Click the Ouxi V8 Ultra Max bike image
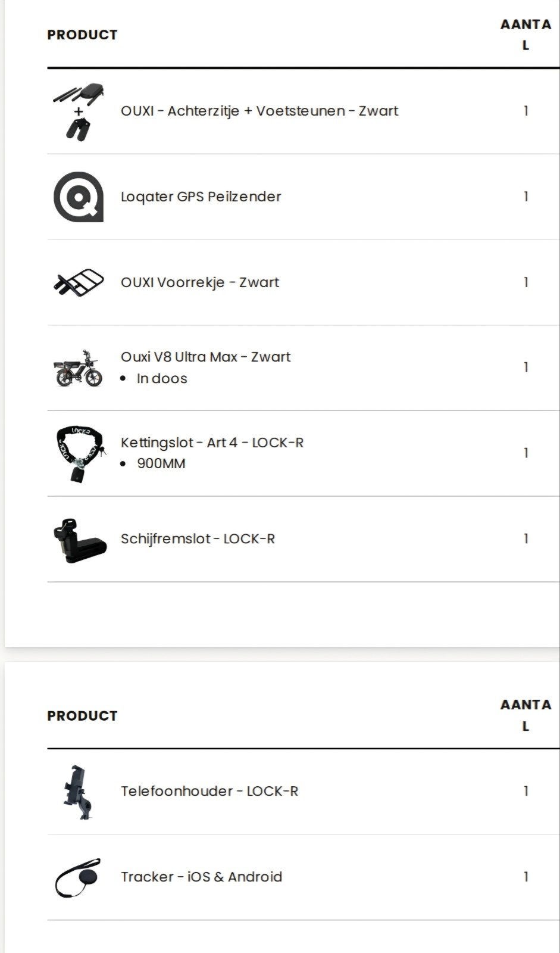 79,368
